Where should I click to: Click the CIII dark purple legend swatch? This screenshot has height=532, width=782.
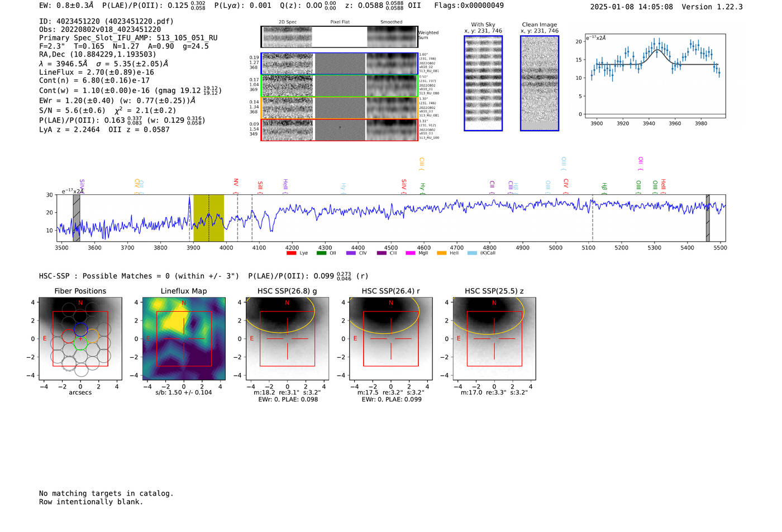(x=382, y=253)
